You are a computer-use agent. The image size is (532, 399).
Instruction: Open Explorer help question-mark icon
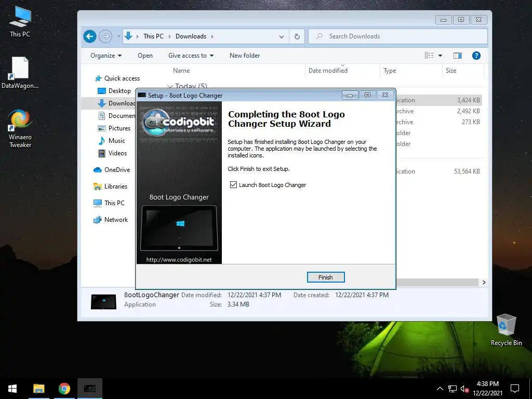click(476, 56)
